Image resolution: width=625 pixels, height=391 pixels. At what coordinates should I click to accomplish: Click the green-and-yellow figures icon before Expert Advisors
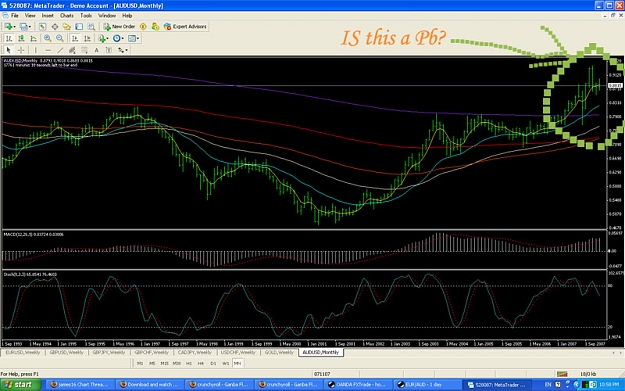click(155, 27)
